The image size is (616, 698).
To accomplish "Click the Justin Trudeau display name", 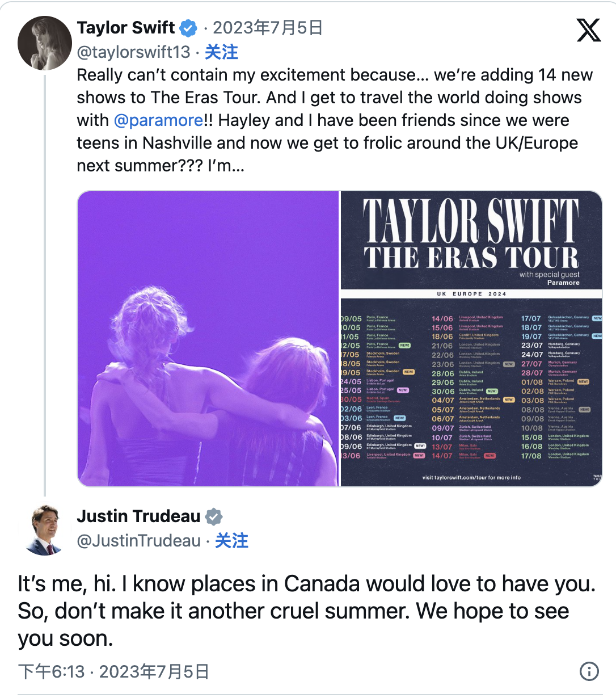I will pos(138,516).
